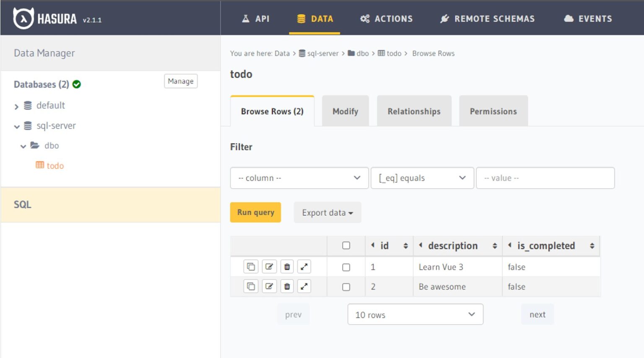Click the clone icon for row 2
The height and width of the screenshot is (358, 644).
pyautogui.click(x=251, y=287)
